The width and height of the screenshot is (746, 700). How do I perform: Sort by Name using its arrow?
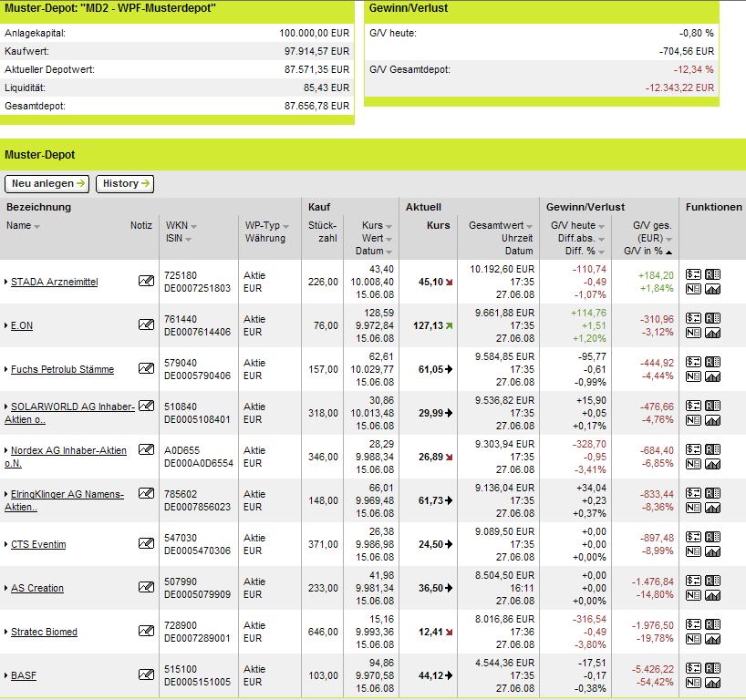click(x=37, y=227)
